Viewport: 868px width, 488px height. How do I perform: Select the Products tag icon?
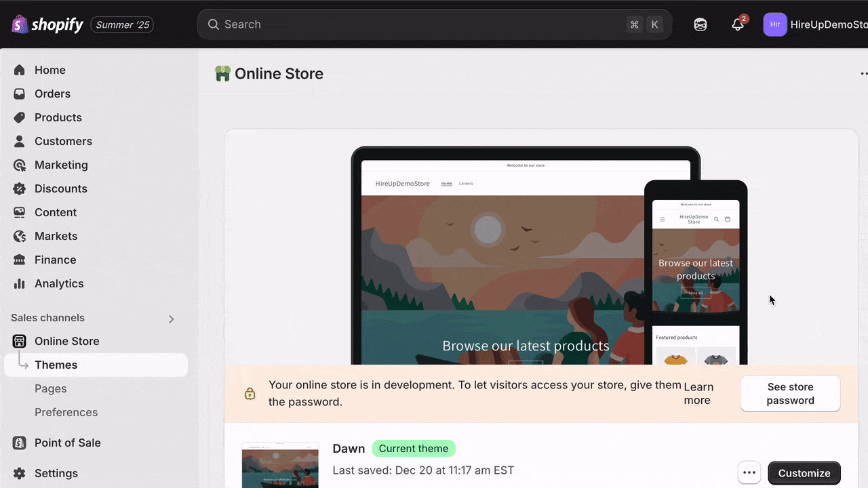[20, 117]
